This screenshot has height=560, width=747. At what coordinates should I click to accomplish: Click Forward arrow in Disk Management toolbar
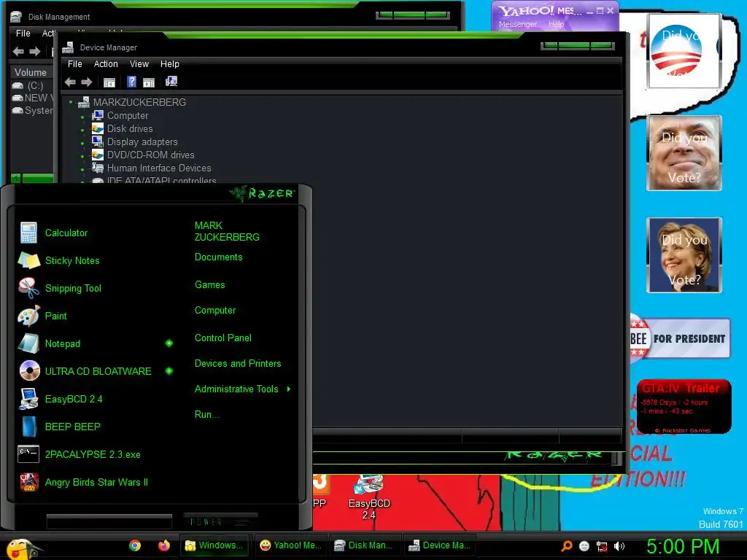[35, 52]
